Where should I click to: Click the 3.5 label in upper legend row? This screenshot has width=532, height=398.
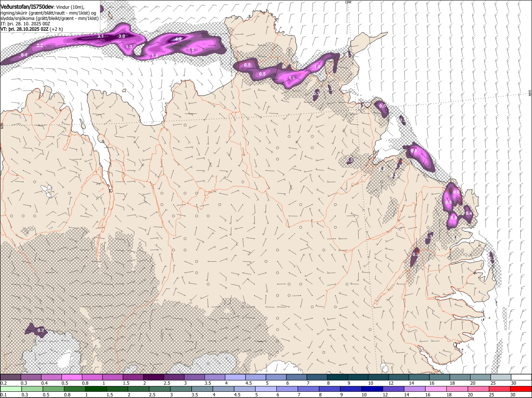click(x=208, y=383)
